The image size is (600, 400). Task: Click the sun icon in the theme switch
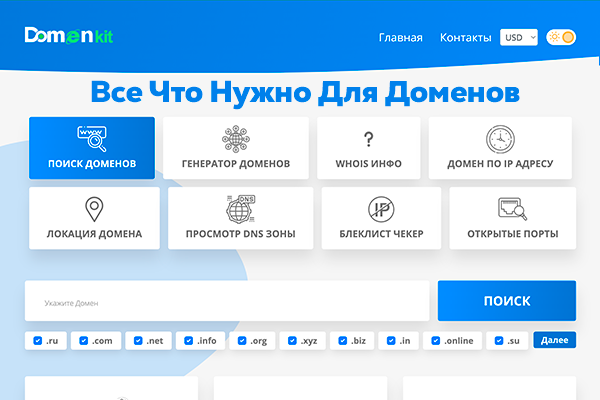click(x=554, y=37)
